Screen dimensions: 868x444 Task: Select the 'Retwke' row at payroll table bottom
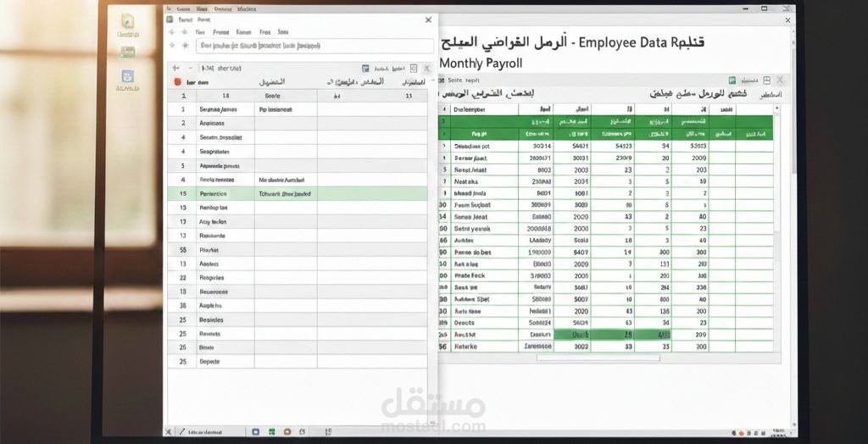point(606,347)
